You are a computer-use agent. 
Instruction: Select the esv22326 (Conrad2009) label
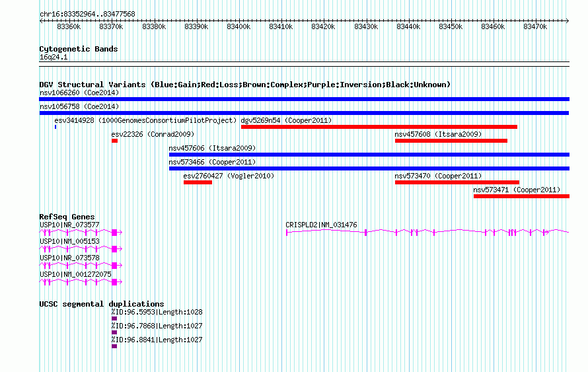[x=153, y=134]
